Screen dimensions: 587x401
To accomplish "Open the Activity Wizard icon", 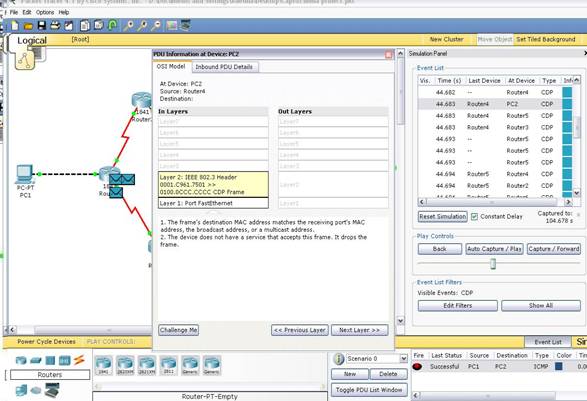I will [69, 25].
